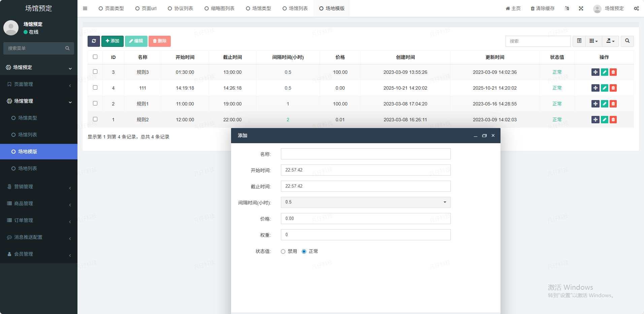Open the export dropdown button
The width and height of the screenshot is (644, 314).
click(610, 41)
